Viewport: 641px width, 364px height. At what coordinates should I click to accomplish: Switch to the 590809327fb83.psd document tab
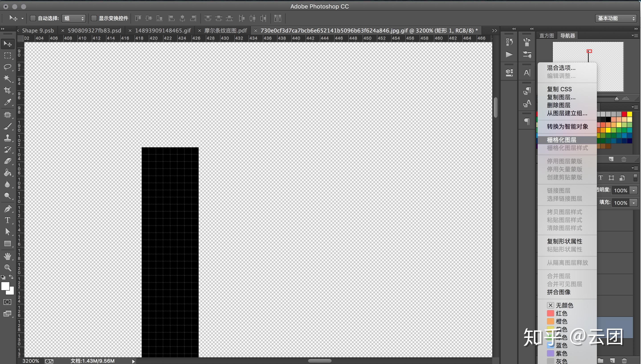pyautogui.click(x=94, y=30)
